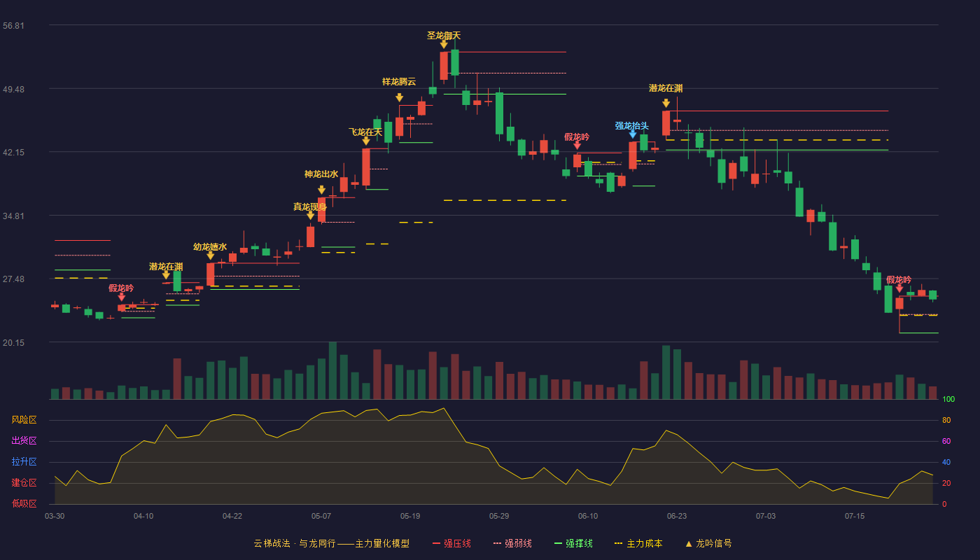Click the arrow under 祥龙腾云 label
This screenshot has width=980, height=560.
click(399, 98)
